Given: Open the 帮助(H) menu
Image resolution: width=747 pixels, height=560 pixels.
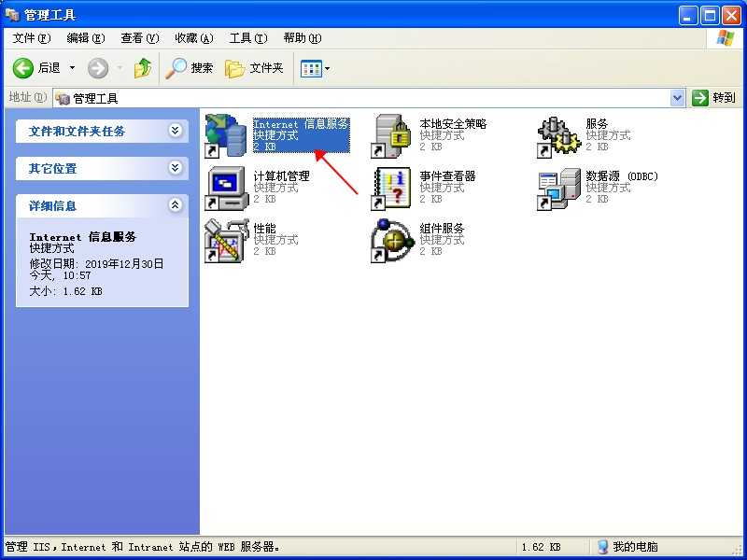Looking at the screenshot, I should pos(303,38).
